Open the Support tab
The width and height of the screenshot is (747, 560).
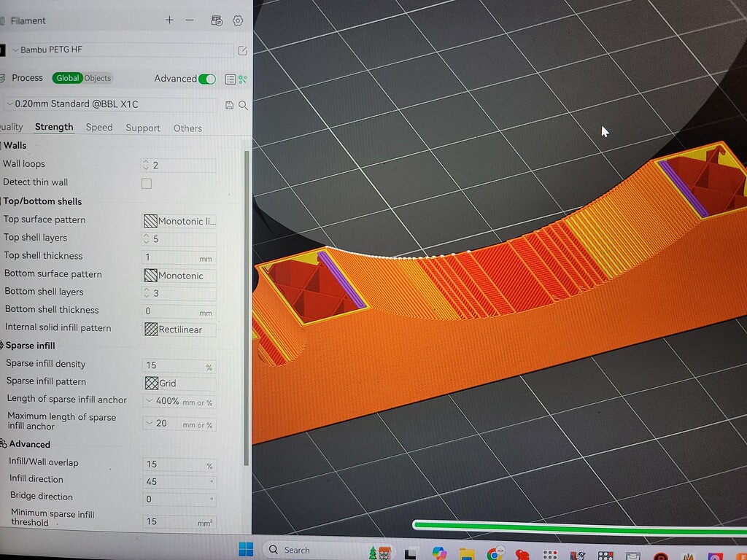(x=143, y=128)
